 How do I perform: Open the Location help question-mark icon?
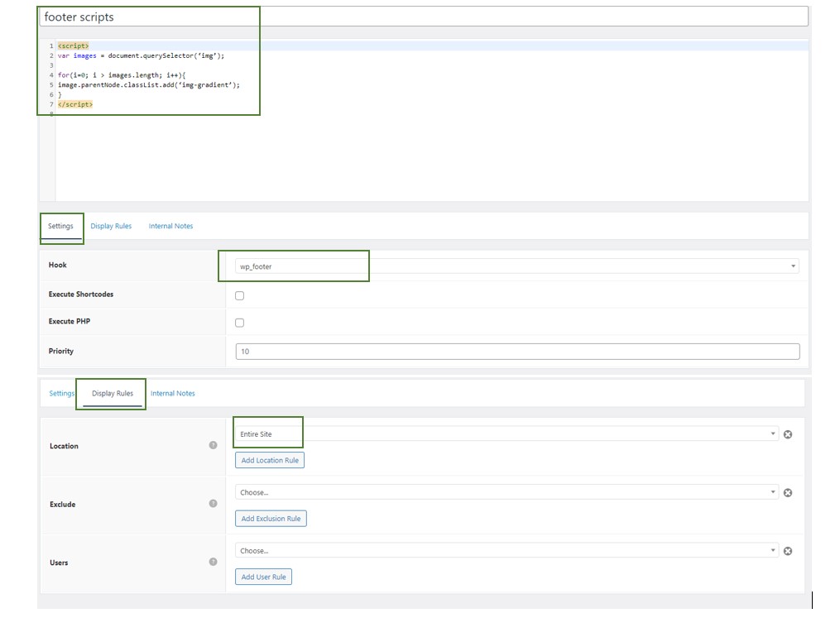tap(214, 445)
